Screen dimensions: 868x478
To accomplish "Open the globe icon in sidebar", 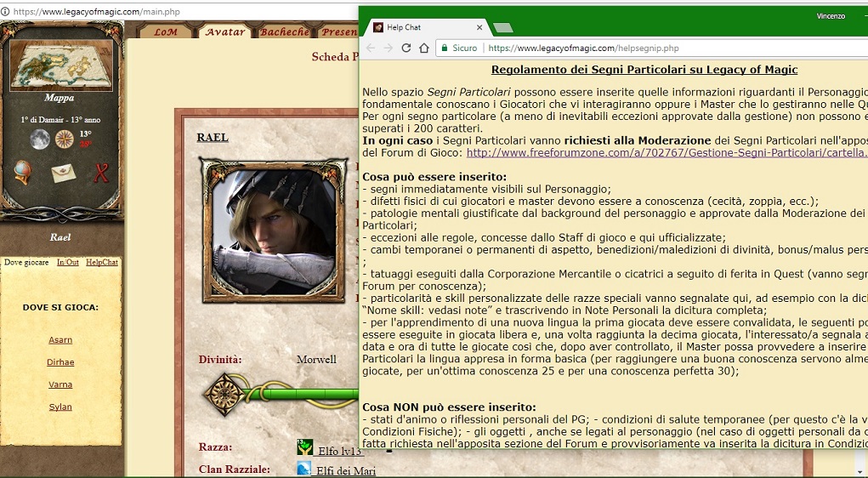I will tap(24, 173).
